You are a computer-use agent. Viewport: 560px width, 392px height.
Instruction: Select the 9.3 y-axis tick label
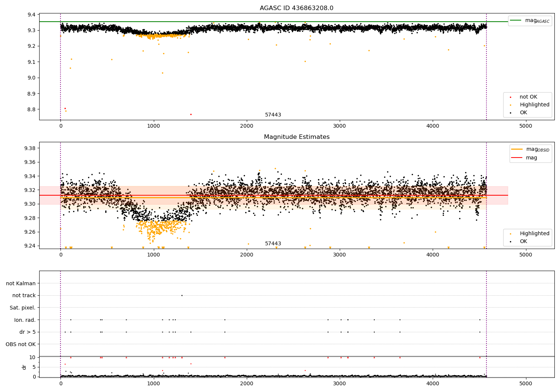[31, 30]
